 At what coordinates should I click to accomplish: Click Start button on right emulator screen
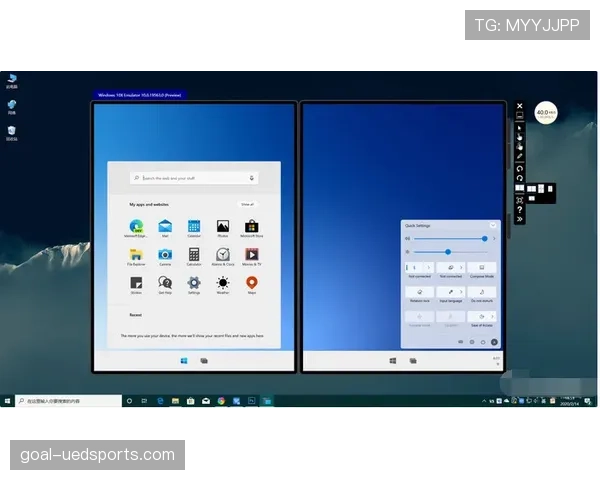tap(393, 361)
